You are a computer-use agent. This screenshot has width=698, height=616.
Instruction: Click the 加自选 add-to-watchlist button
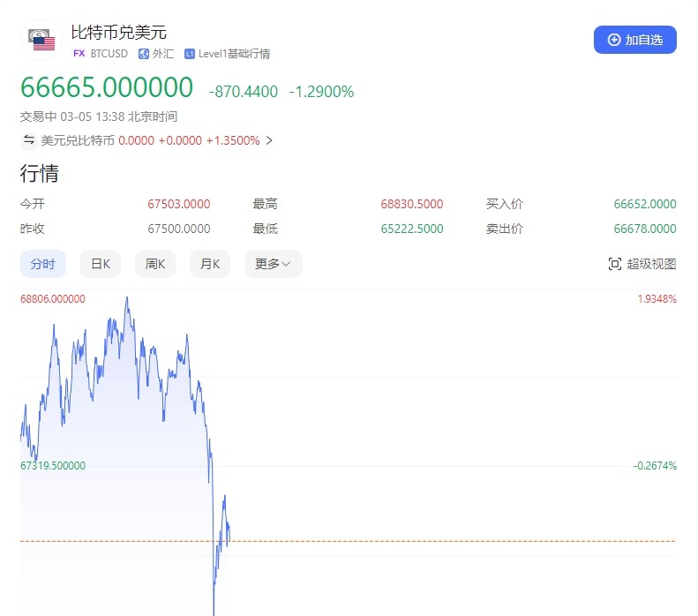[634, 40]
